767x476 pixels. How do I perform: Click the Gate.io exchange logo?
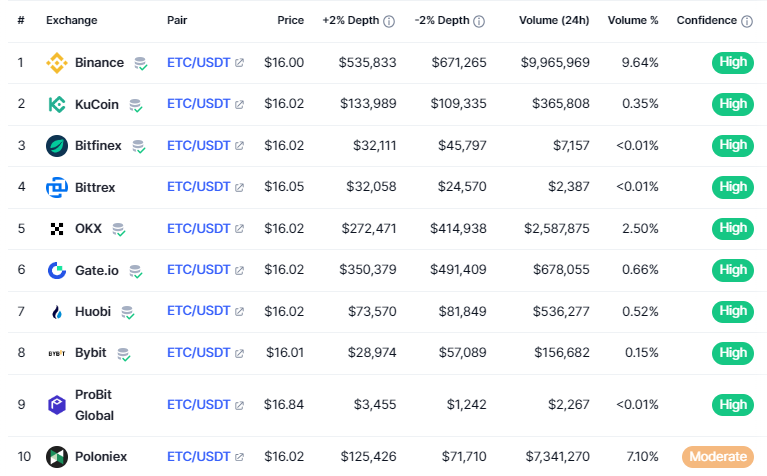pyautogui.click(x=57, y=270)
